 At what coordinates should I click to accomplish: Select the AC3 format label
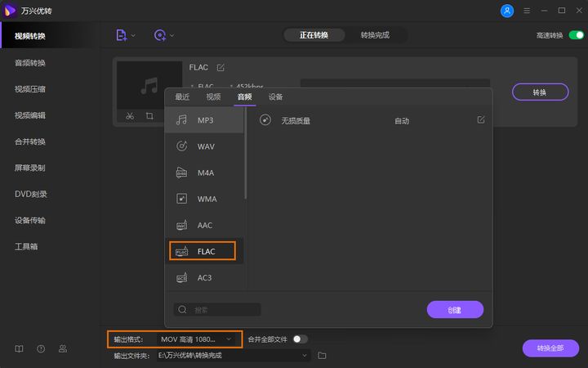pos(204,278)
